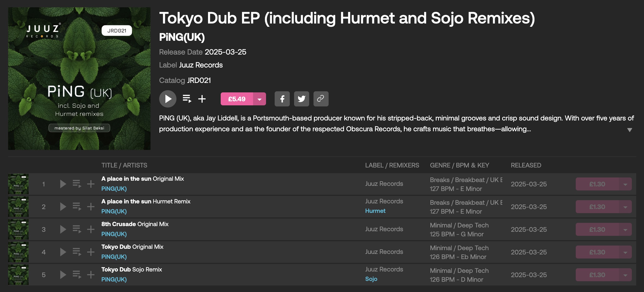Share the release on Twitter
Image resolution: width=644 pixels, height=292 pixels.
tap(302, 99)
